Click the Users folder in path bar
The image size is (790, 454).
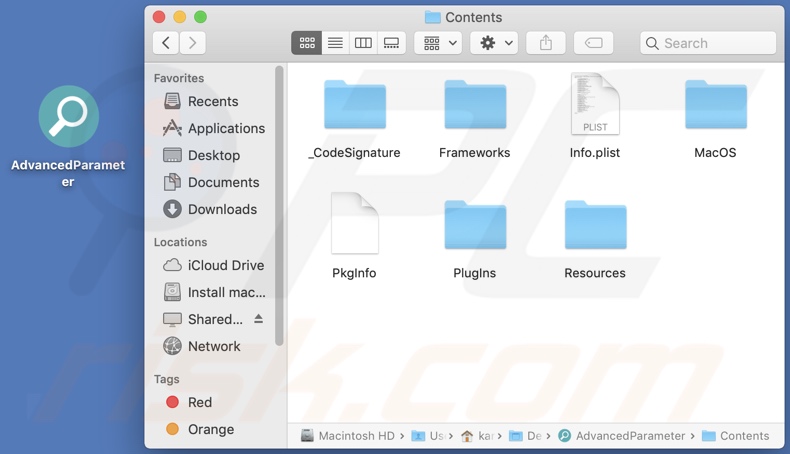tap(427, 436)
